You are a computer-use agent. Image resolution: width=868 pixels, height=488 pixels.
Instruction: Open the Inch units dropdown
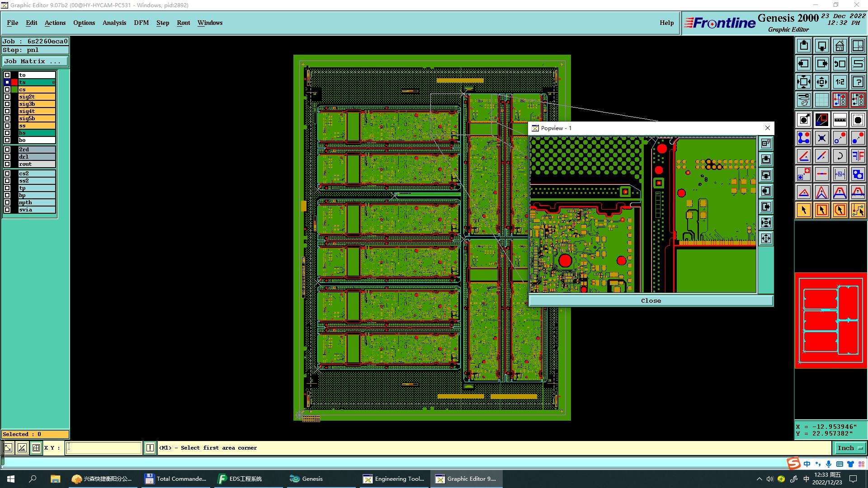tap(850, 448)
